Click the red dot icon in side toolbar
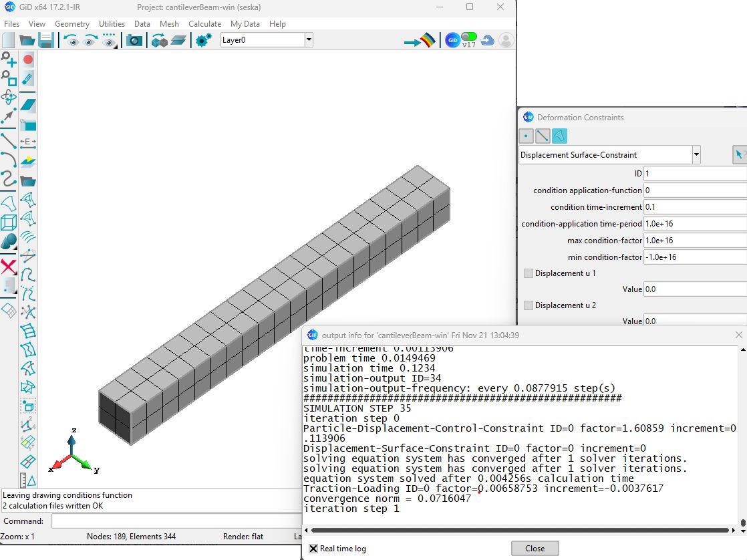 click(x=28, y=59)
